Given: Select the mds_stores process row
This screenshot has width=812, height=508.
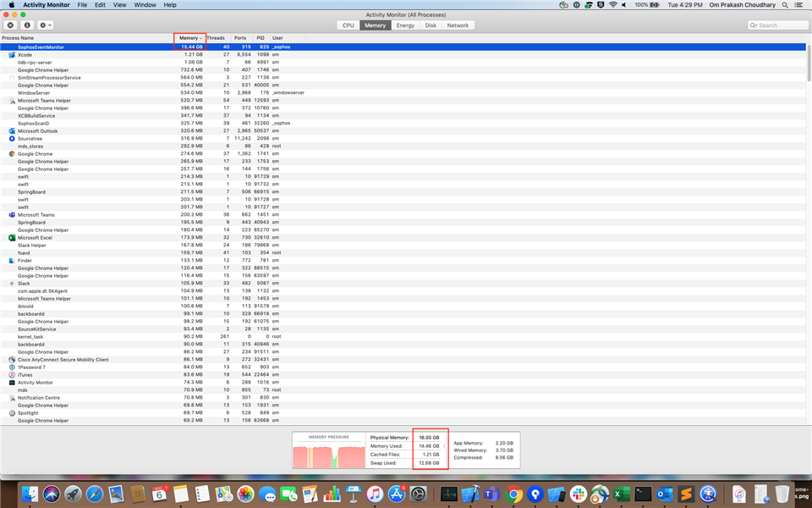Looking at the screenshot, I should tap(403, 146).
